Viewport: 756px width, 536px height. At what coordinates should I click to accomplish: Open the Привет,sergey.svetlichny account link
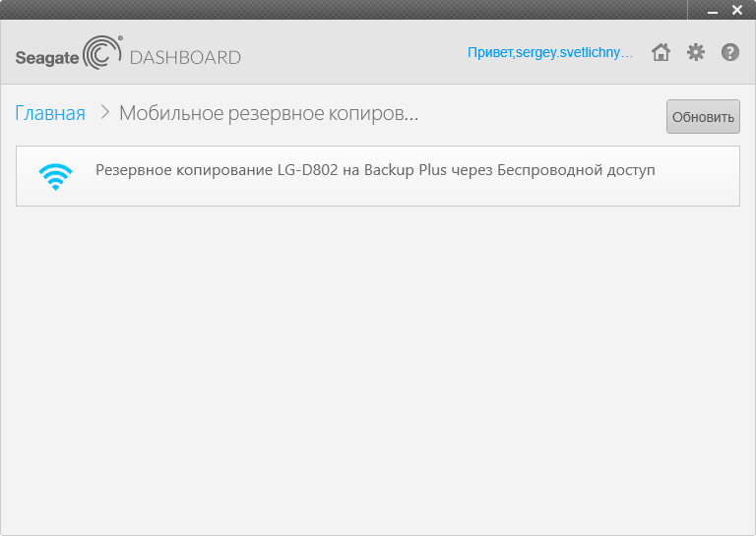[x=550, y=52]
